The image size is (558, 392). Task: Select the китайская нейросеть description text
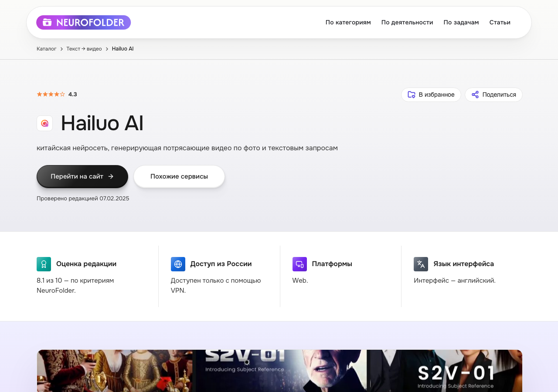click(187, 148)
